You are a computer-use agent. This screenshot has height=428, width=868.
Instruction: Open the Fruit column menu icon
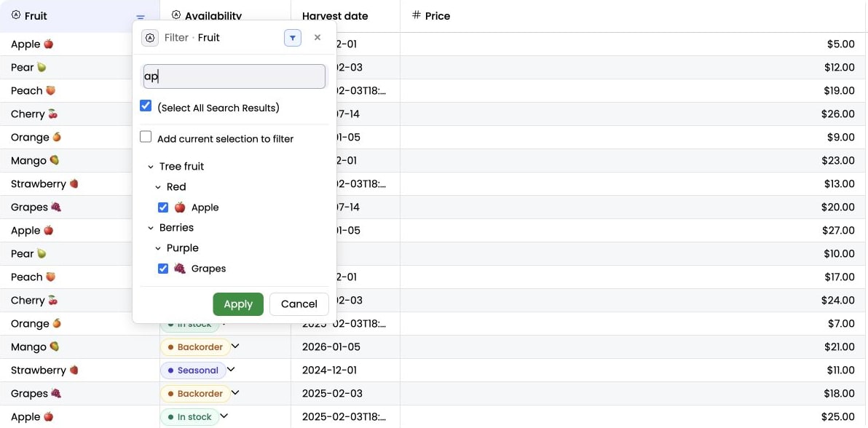point(141,17)
